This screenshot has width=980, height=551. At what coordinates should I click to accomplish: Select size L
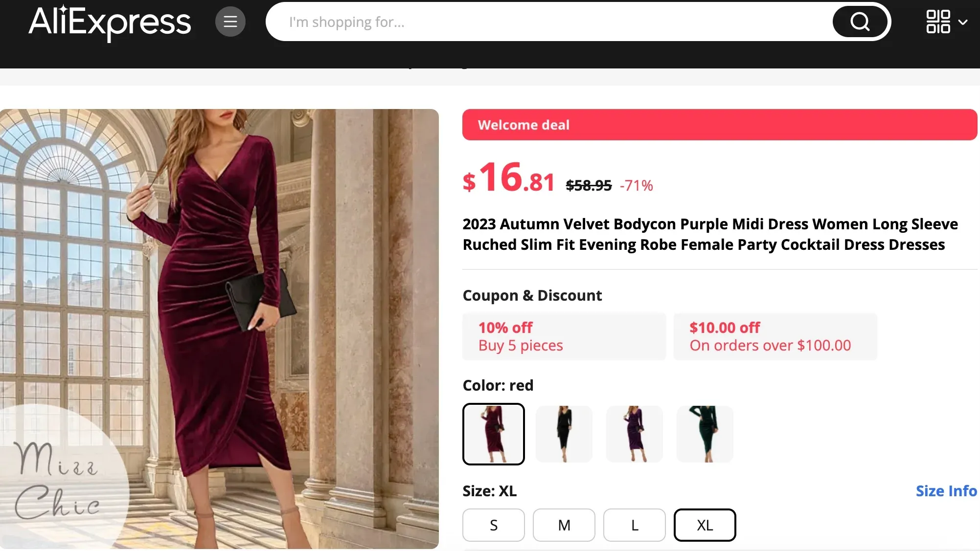tap(634, 525)
